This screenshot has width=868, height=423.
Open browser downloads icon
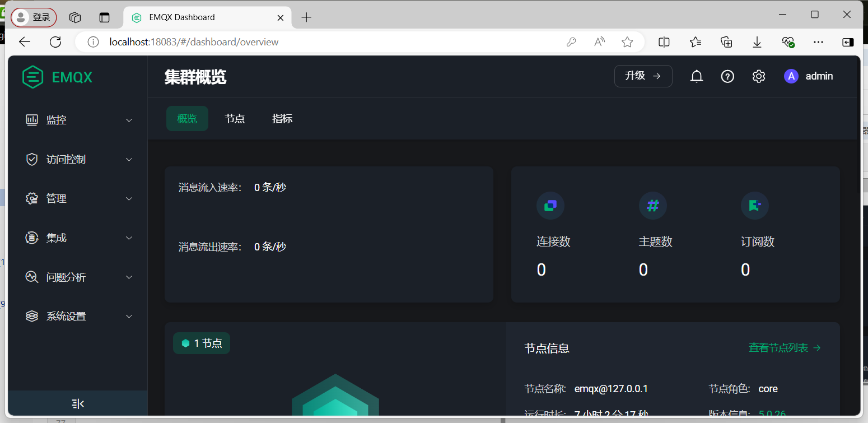(x=757, y=42)
